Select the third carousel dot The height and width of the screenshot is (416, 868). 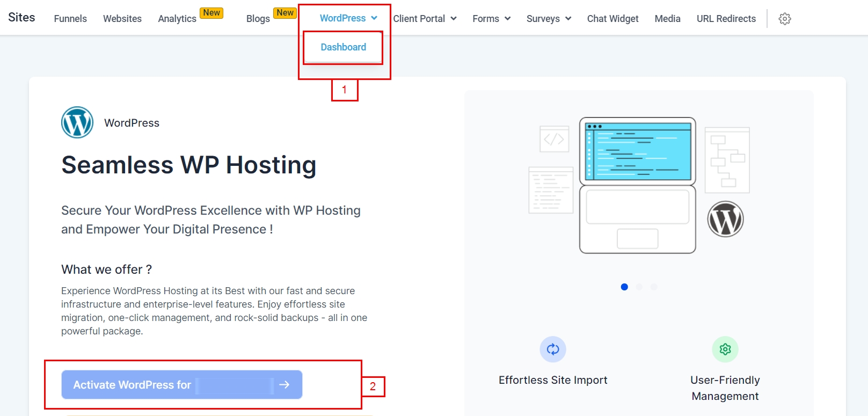pyautogui.click(x=653, y=287)
